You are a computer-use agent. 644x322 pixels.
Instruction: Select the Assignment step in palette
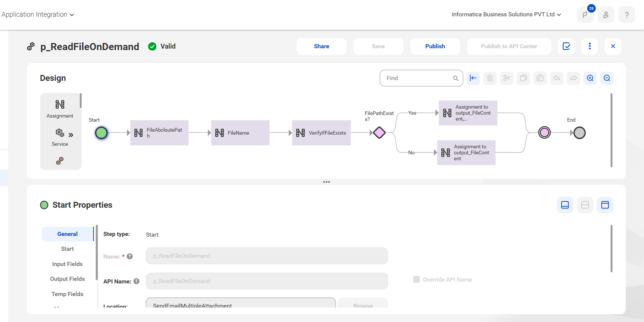coord(60,109)
